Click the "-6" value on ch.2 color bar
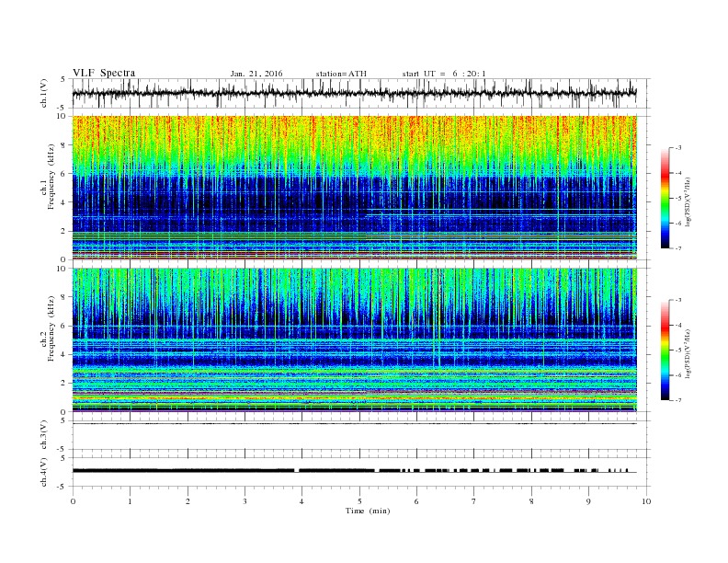Screen dimensions: 728x563 point(678,374)
